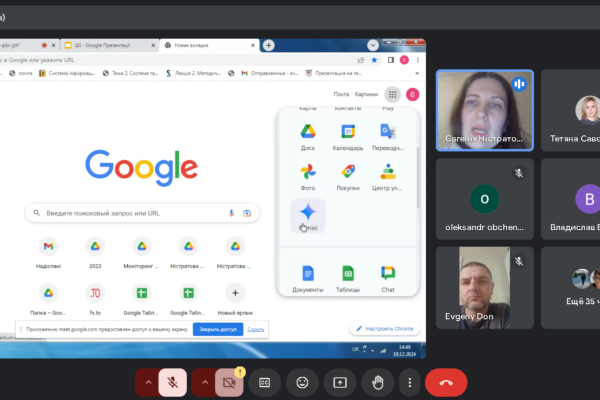Open the Отправленные bookmark
Viewport: 600px width, 400px height.
click(270, 73)
